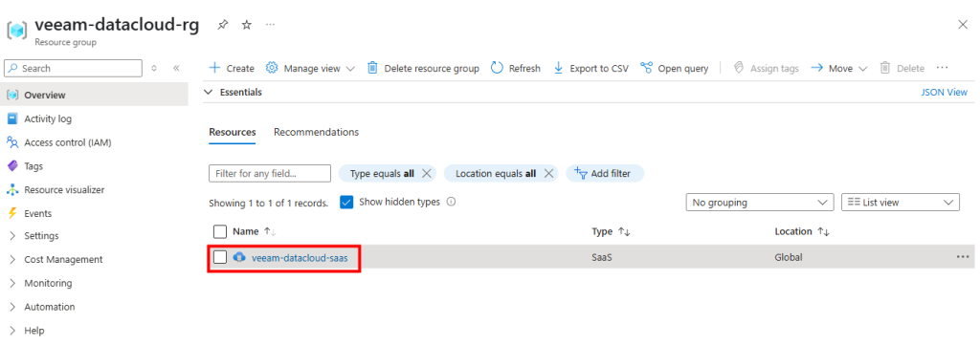Viewport: 980px width, 345px height.
Task: Open Activity log in sidebar
Action: coord(48,119)
